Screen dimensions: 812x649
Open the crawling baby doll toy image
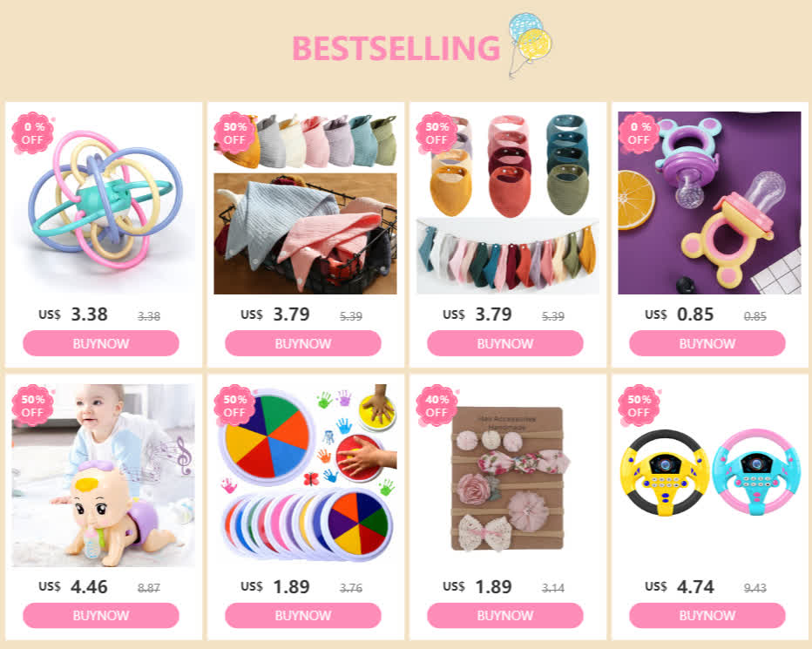[x=104, y=475]
